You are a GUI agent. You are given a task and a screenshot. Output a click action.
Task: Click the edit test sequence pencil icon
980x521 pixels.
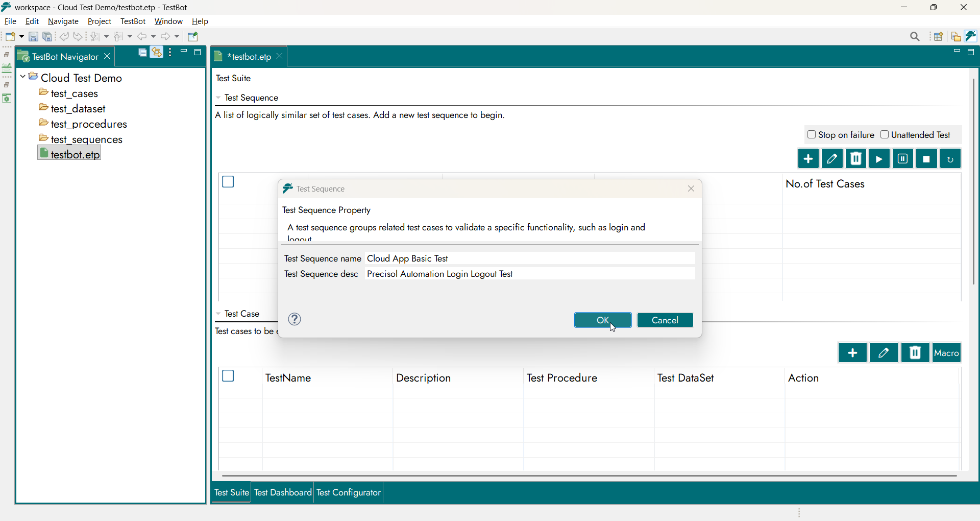tap(832, 159)
